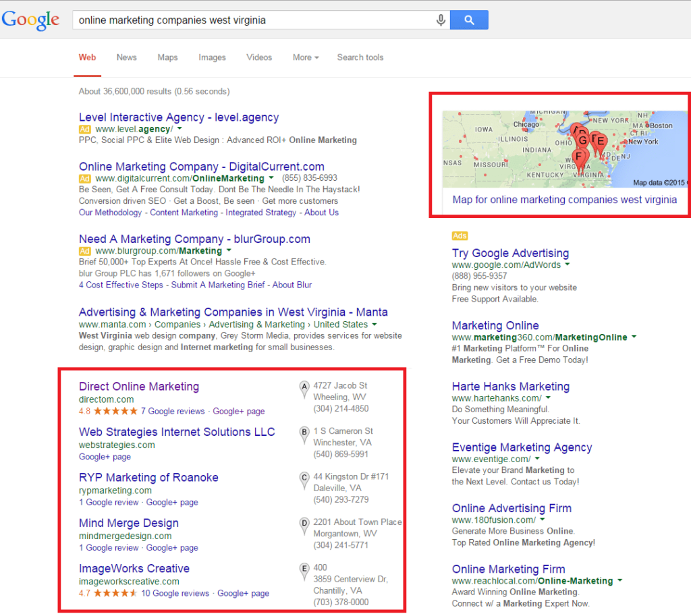Image resolution: width=691 pixels, height=616 pixels.
Task: Open Try Google Advertising sidebar ad
Action: (x=510, y=253)
